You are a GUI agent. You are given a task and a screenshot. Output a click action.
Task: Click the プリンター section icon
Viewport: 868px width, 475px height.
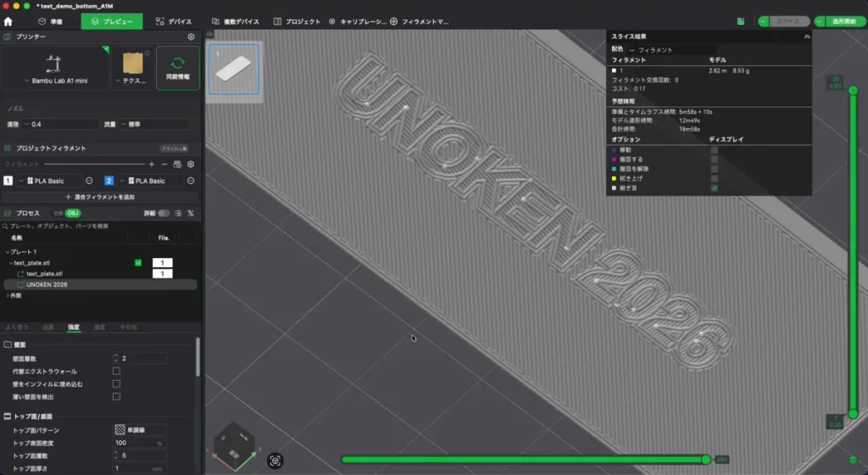click(7, 36)
